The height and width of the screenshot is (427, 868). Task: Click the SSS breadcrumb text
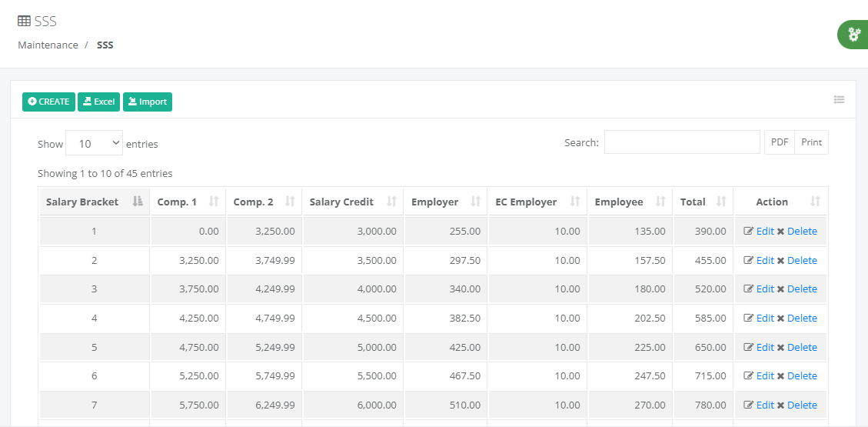pos(105,45)
